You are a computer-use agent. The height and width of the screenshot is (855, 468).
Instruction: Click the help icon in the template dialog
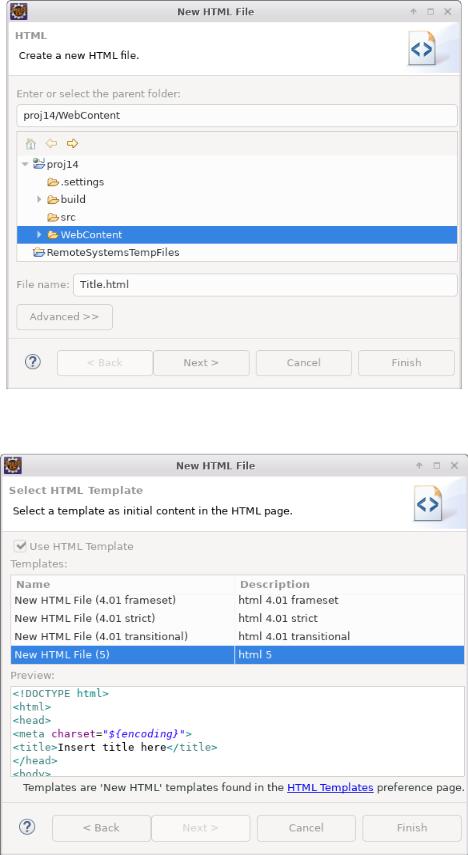pos(27,827)
